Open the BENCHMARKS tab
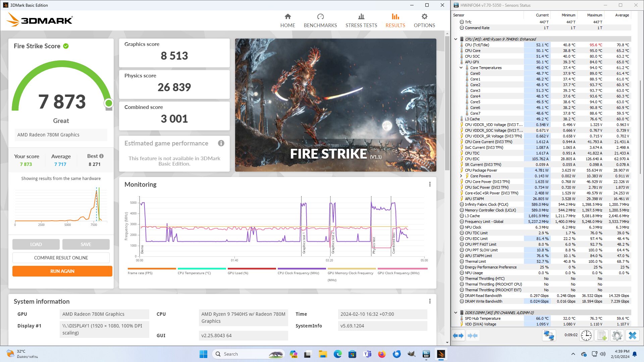This screenshot has width=644, height=362. (320, 21)
